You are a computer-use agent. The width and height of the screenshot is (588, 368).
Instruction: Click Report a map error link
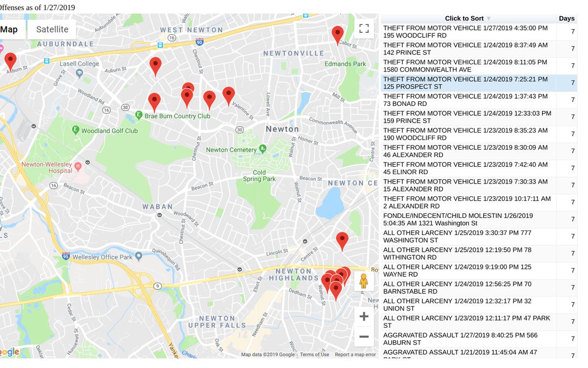tap(355, 354)
